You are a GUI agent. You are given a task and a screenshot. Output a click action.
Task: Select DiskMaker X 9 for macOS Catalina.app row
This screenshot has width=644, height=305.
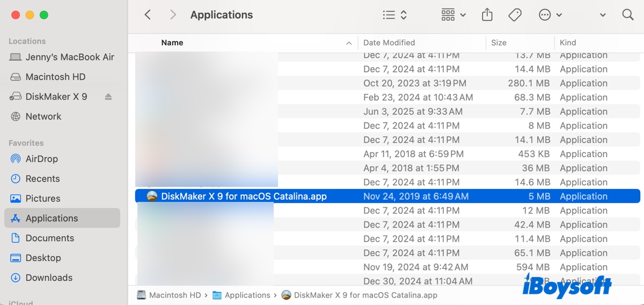[x=244, y=197]
